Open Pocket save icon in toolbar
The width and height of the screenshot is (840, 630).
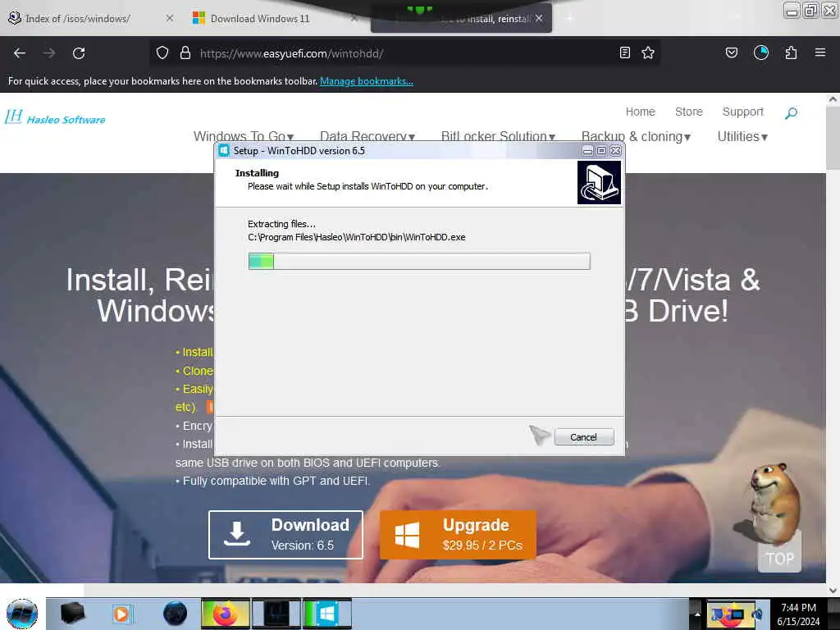point(731,52)
